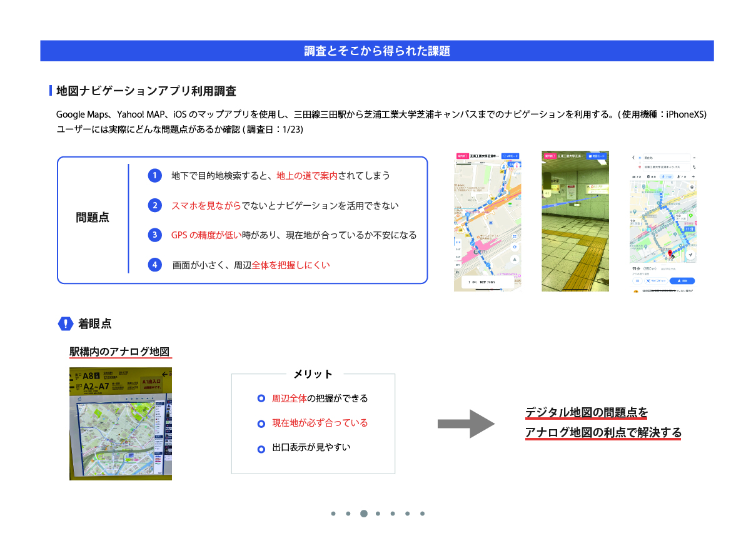
Task: Select the bullet next to 周辺全体の把握ができる
Action: coord(261,398)
